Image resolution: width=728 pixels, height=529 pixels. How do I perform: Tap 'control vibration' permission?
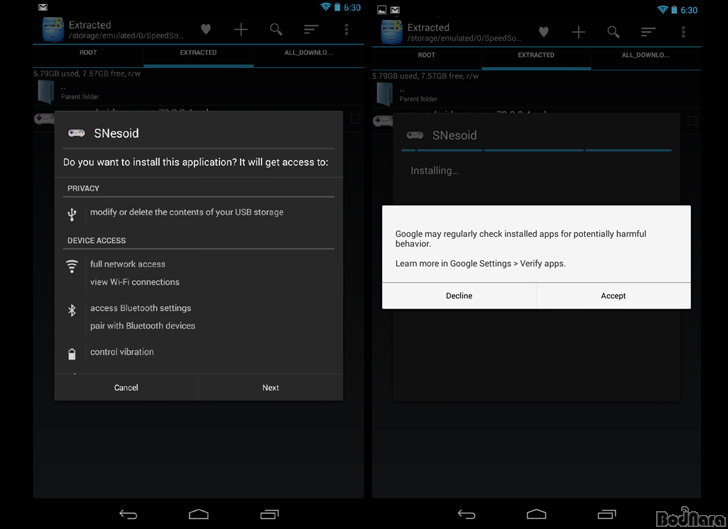pos(122,352)
